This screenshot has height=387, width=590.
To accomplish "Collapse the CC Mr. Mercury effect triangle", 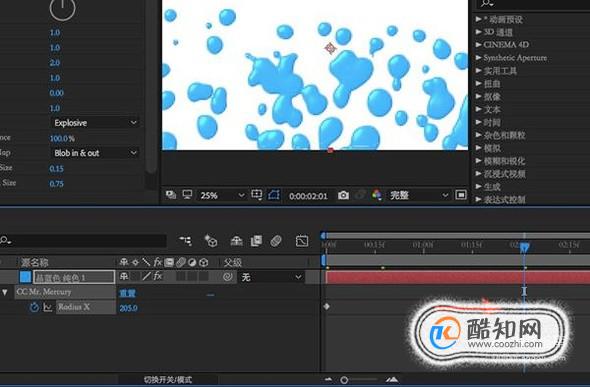I will point(5,292).
